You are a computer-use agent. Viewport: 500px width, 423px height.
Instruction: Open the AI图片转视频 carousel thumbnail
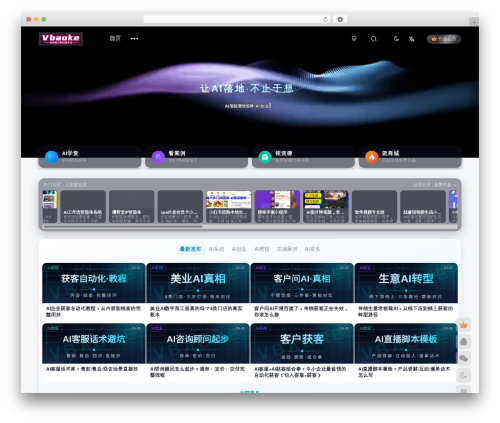click(326, 199)
